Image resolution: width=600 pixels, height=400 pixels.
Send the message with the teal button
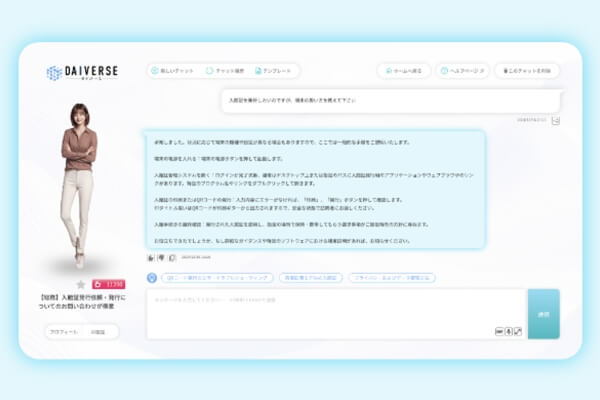click(x=544, y=314)
